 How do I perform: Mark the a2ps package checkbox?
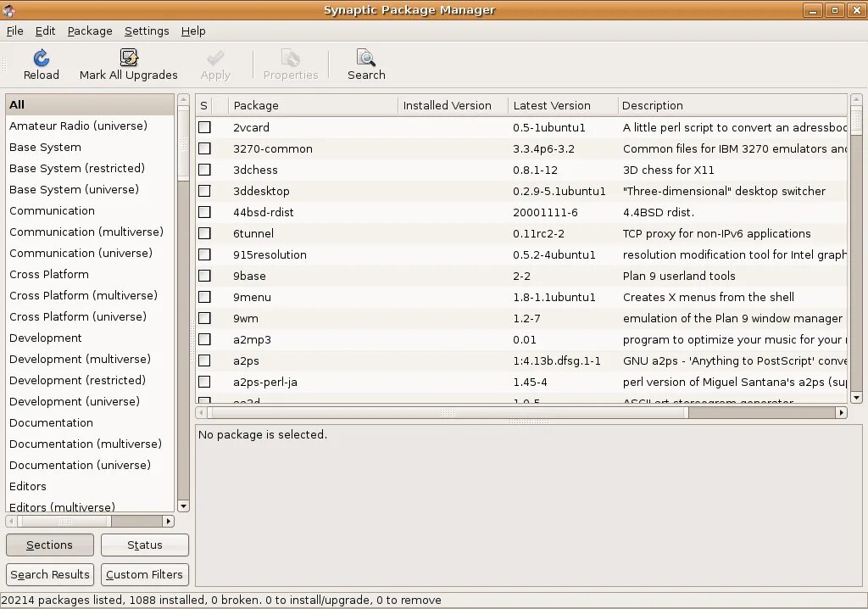[x=205, y=360]
